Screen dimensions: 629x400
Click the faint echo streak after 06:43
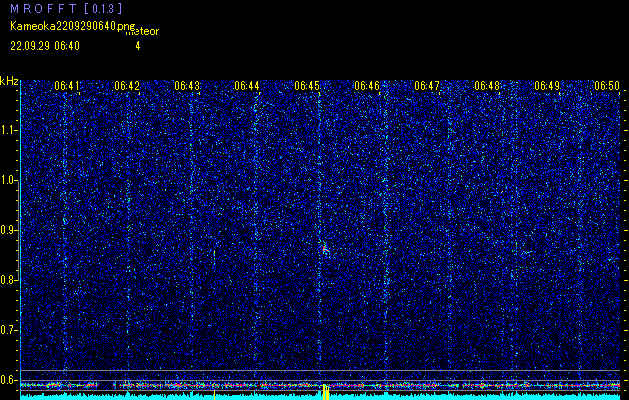(215, 257)
